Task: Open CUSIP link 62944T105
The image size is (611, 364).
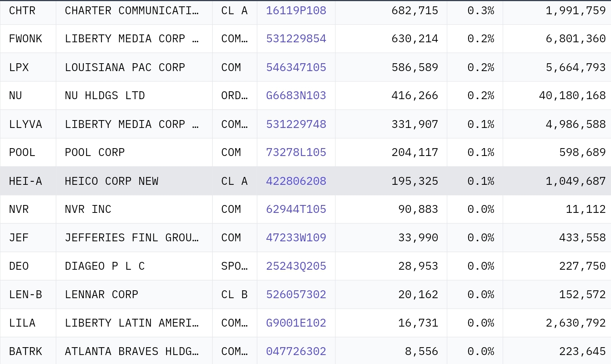Action: pyautogui.click(x=296, y=209)
